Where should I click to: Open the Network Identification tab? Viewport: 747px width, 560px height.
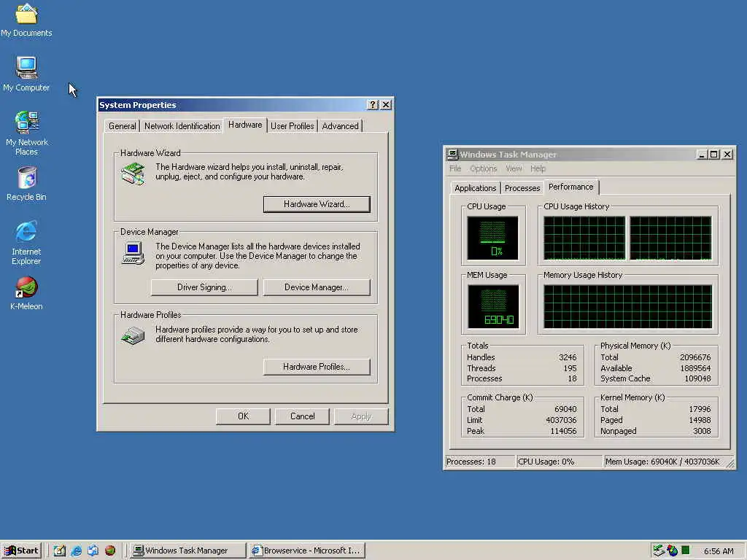182,126
